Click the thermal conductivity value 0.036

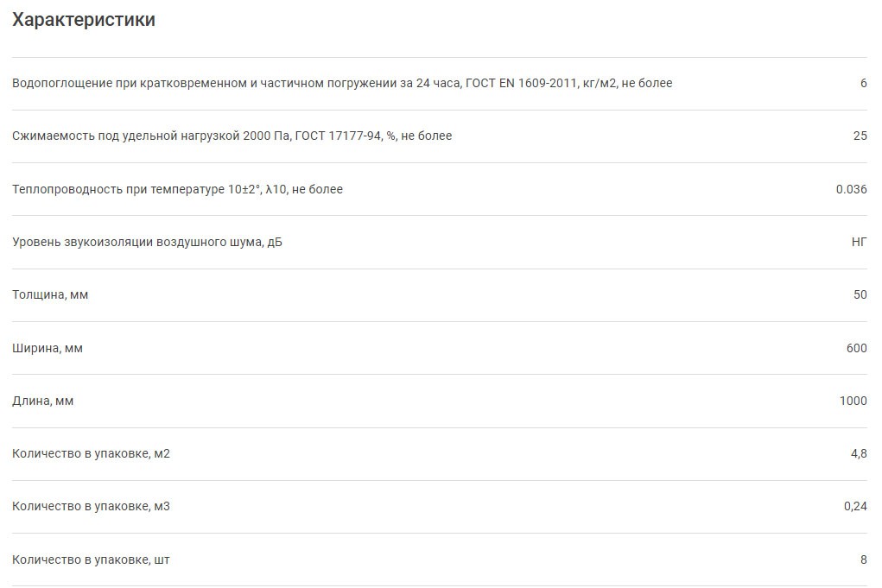[851, 189]
